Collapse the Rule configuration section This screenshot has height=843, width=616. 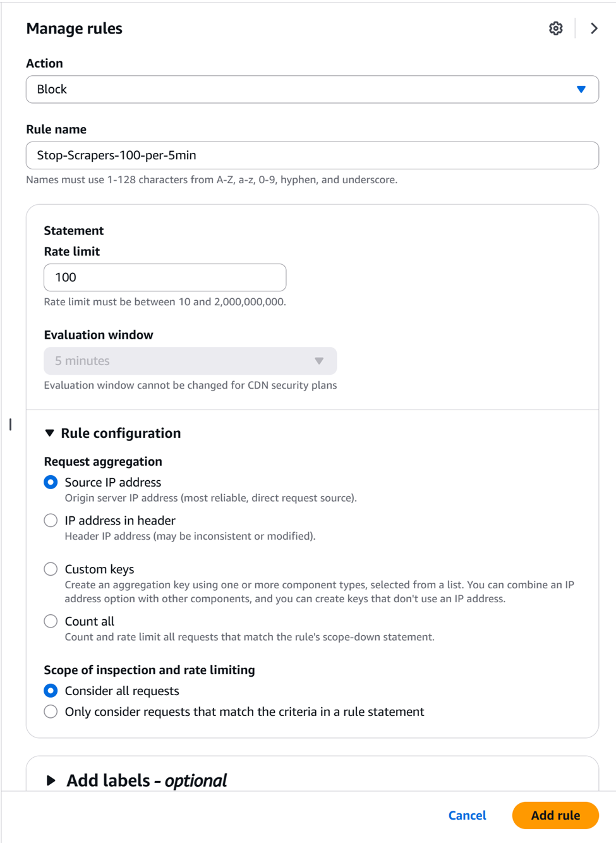point(120,434)
